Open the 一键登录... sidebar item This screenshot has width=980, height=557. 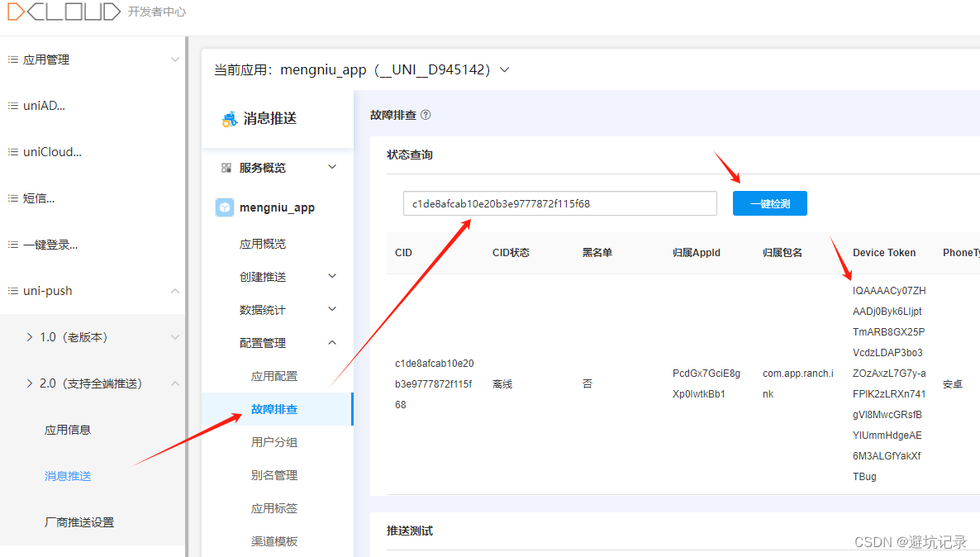point(50,245)
